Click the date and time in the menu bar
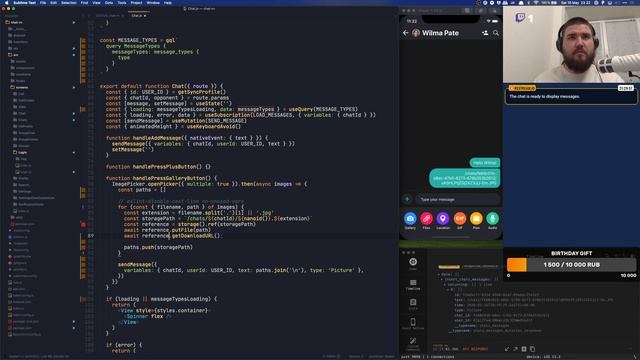The image size is (640, 360). 576,2
